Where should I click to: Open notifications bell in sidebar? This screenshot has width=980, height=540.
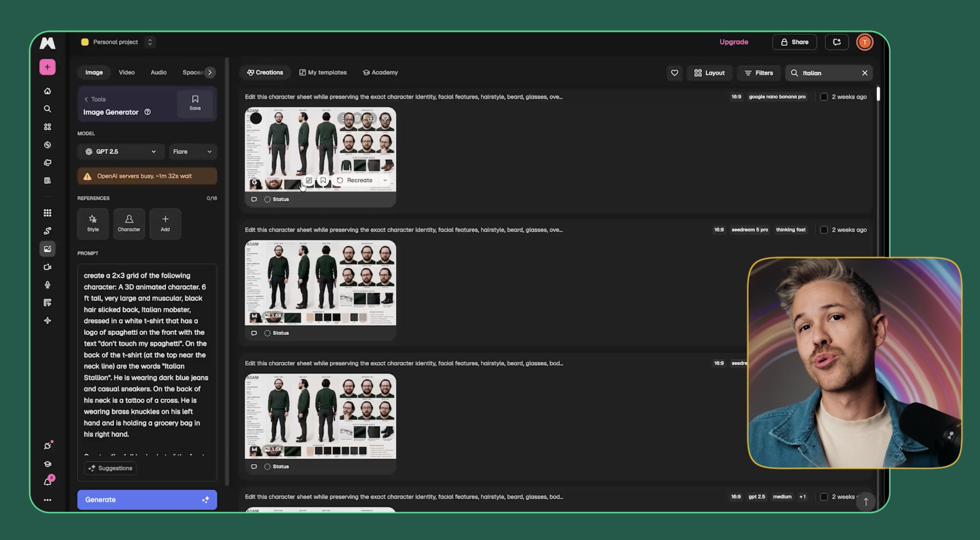coord(48,482)
